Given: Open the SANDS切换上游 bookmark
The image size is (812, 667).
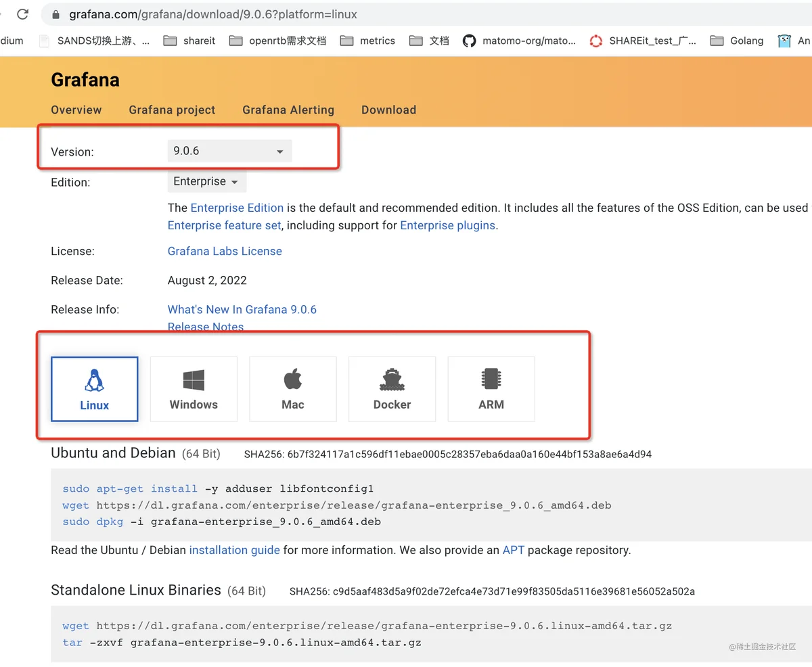Looking at the screenshot, I should 95,41.
